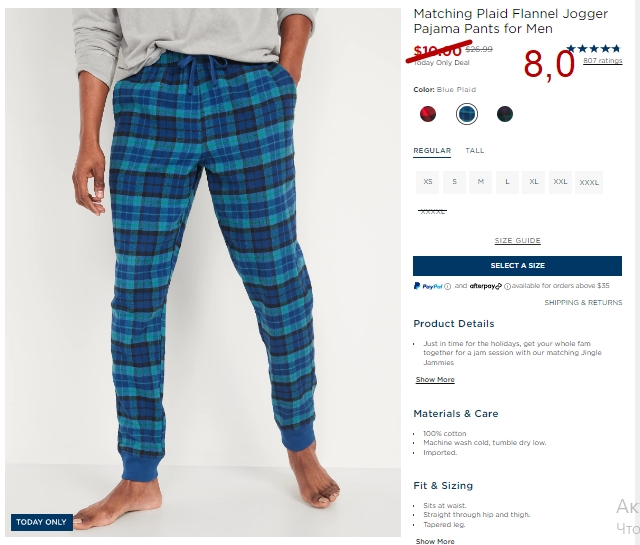Click the five-star rating icons

pyautogui.click(x=593, y=49)
